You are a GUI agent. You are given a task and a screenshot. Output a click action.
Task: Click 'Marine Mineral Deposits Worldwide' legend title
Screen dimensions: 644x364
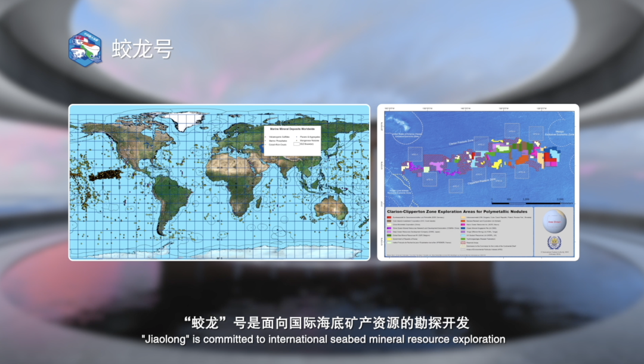[292, 129]
